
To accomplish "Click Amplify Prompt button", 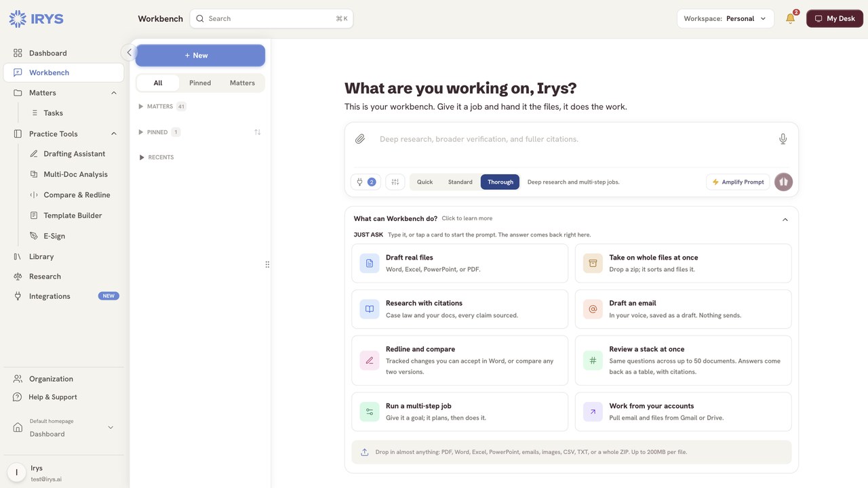I will click(x=738, y=182).
